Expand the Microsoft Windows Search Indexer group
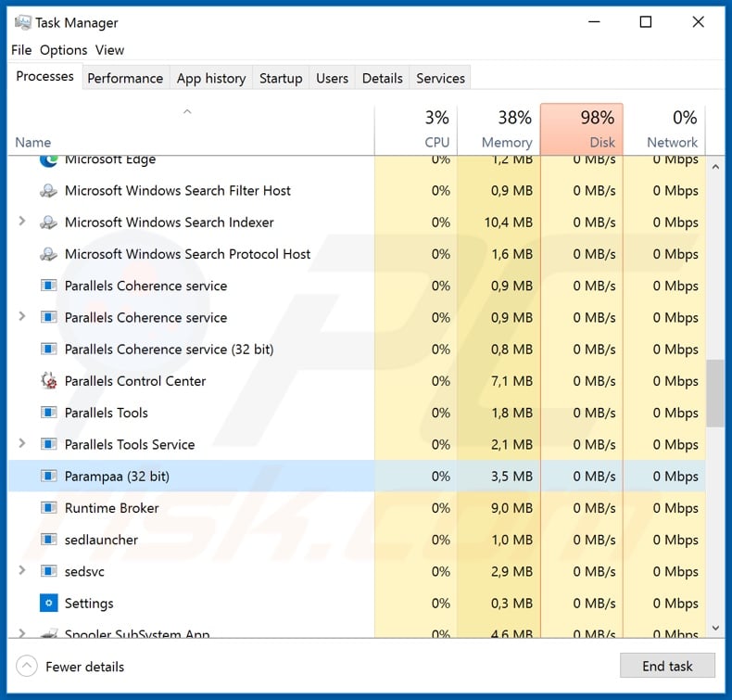 pyautogui.click(x=22, y=221)
